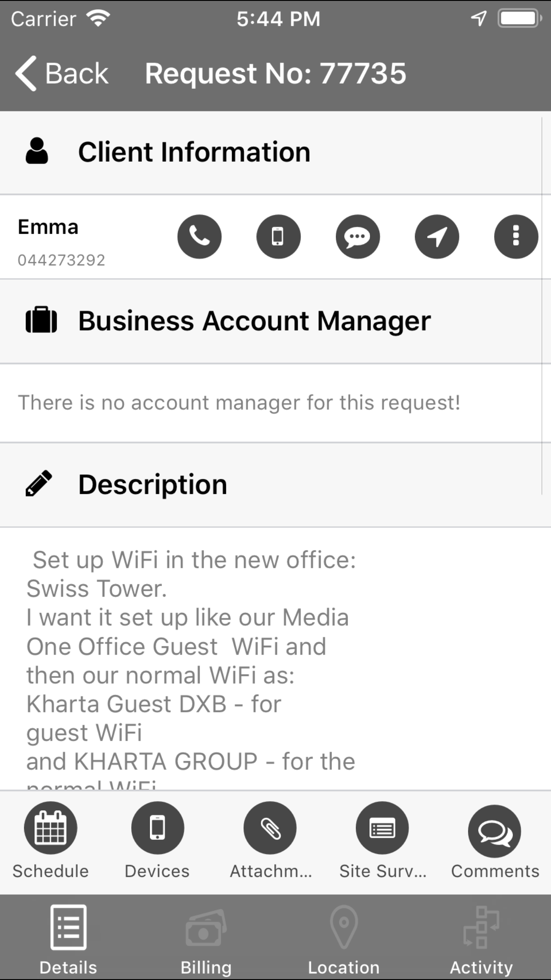Open the Comments section
Screen dimensions: 551x980
[495, 831]
